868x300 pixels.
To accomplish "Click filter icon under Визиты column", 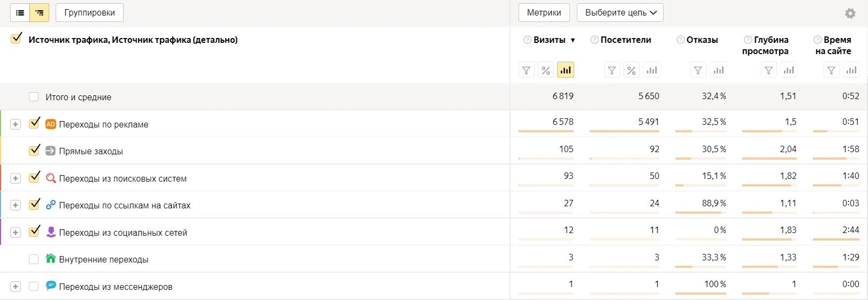I will [x=527, y=70].
